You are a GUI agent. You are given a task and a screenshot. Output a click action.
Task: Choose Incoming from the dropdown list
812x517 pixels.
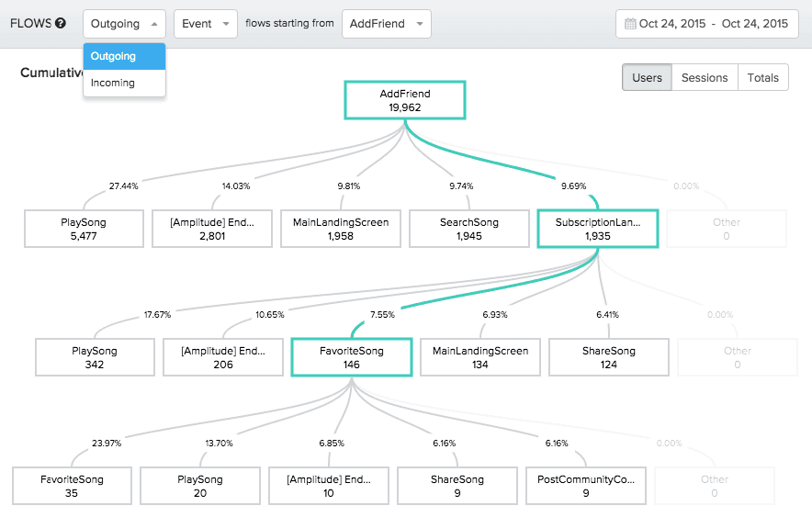[124, 84]
